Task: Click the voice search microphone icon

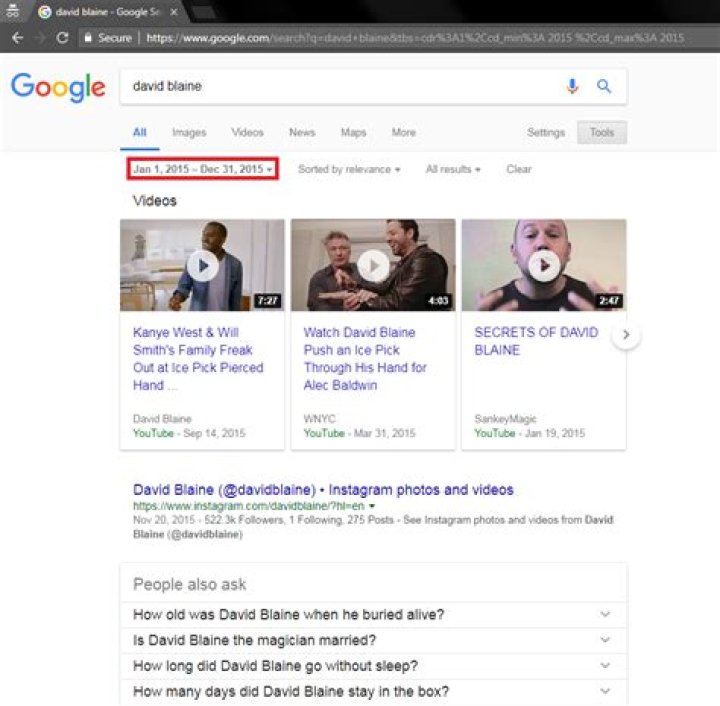Action: pyautogui.click(x=572, y=87)
